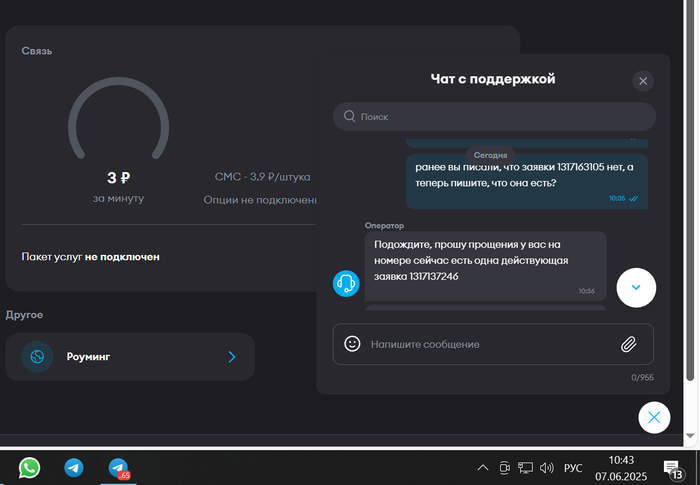Click the paperclip attach file icon
The height and width of the screenshot is (485, 700).
[x=628, y=344]
